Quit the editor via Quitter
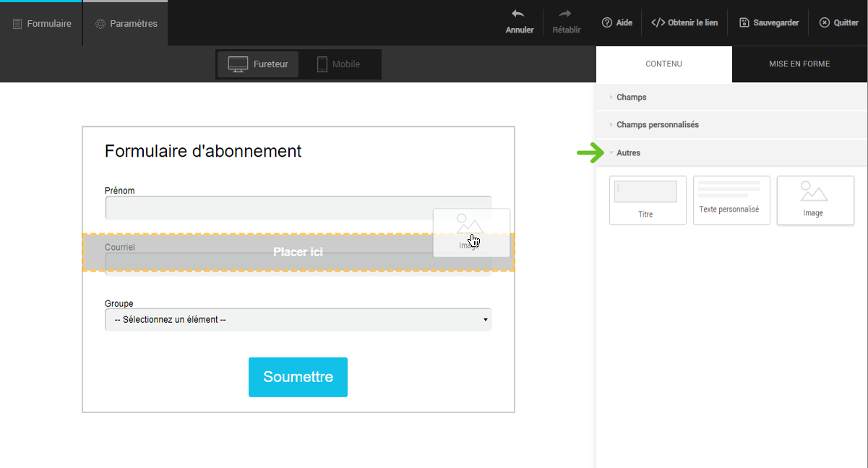Image resolution: width=868 pixels, height=468 pixels. pos(838,23)
